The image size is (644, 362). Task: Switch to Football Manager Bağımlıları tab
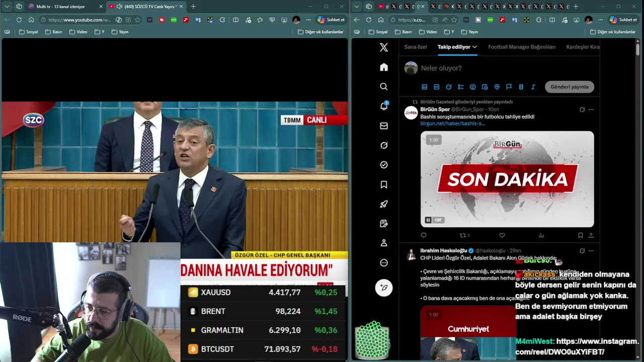[522, 47]
